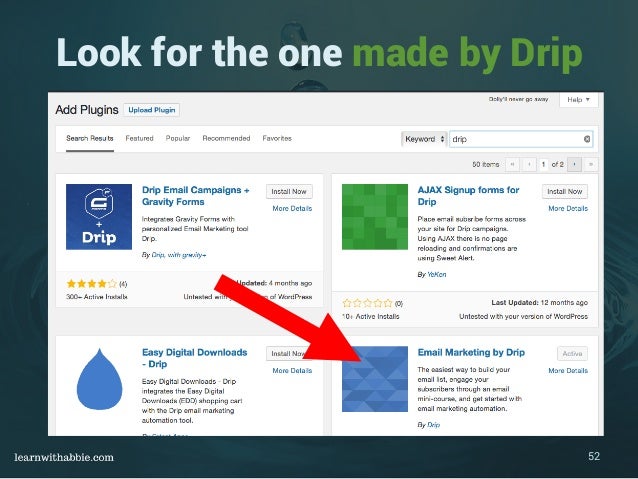Open the Drip author link under Email Marketing
638x479 pixels.
click(x=434, y=425)
